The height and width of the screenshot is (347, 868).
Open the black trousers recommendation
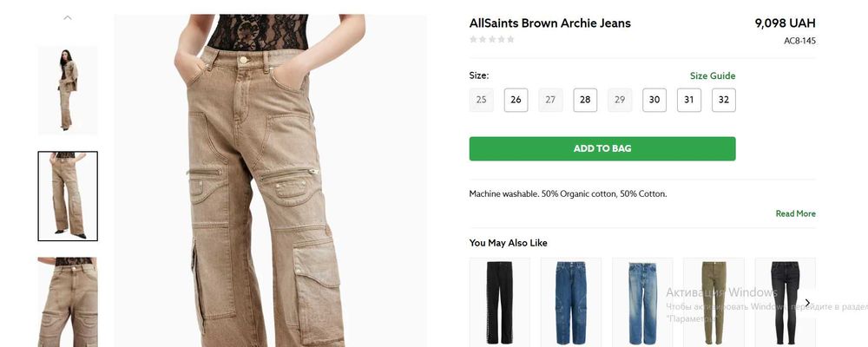pyautogui.click(x=500, y=302)
